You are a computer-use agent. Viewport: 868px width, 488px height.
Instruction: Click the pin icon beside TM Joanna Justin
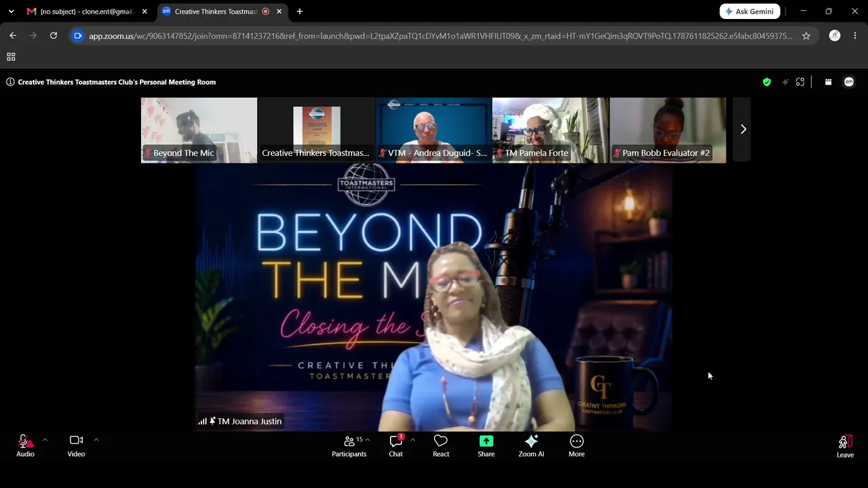tap(212, 421)
